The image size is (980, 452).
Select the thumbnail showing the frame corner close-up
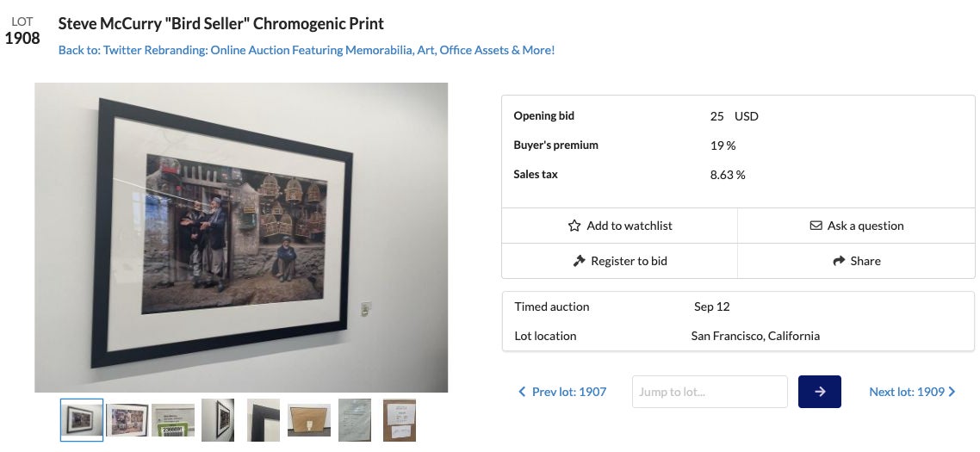[264, 420]
